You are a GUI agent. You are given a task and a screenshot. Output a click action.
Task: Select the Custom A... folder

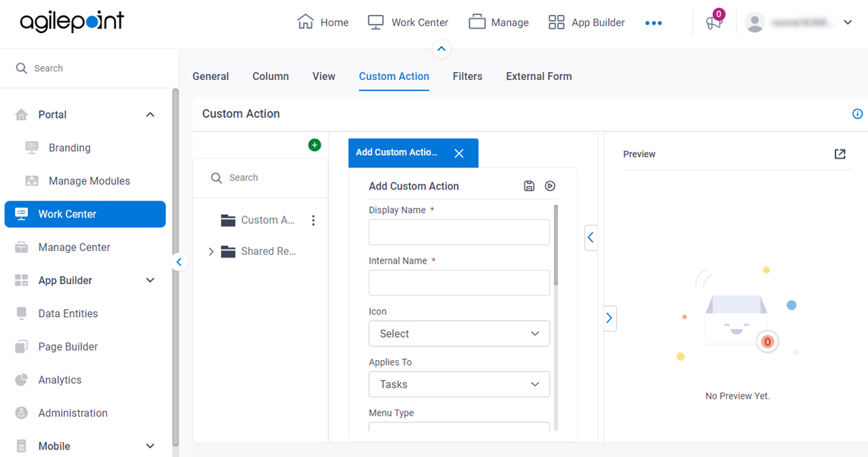[258, 220]
